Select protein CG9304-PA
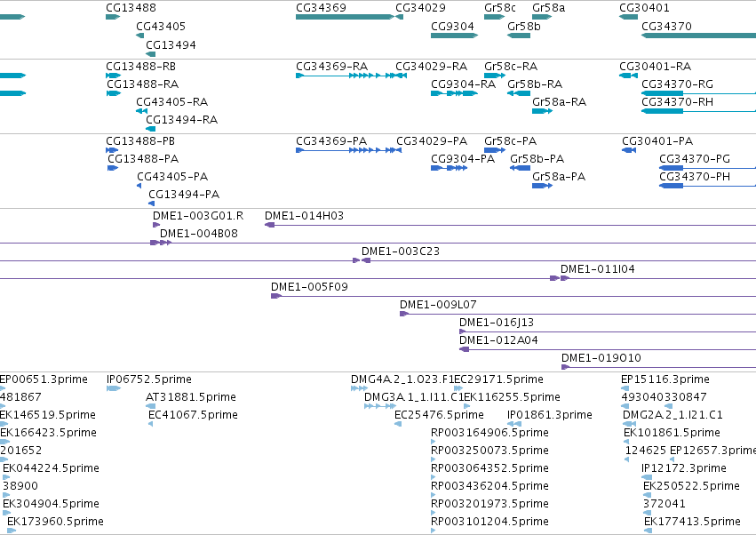The height and width of the screenshot is (535, 756). coord(450,168)
